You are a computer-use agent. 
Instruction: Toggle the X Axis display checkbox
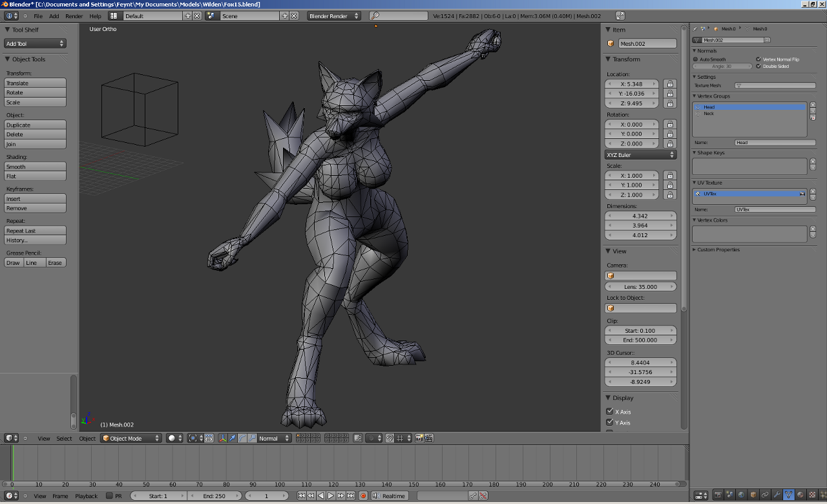609,411
